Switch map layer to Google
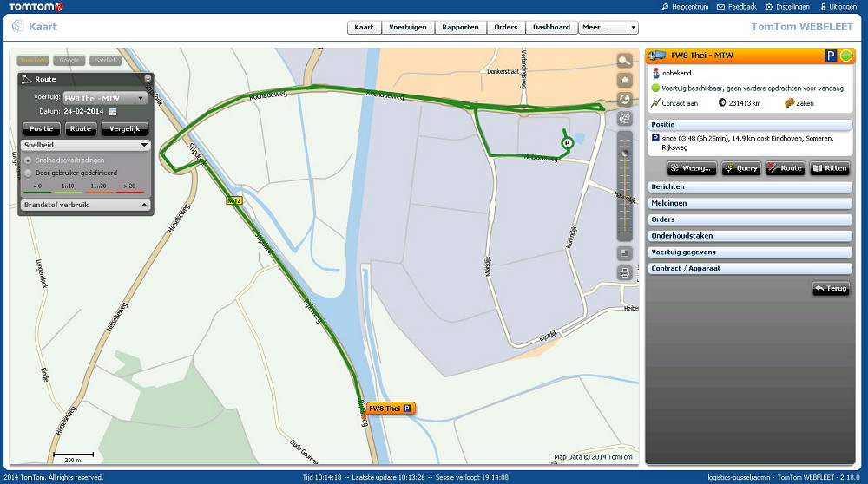 [69, 61]
